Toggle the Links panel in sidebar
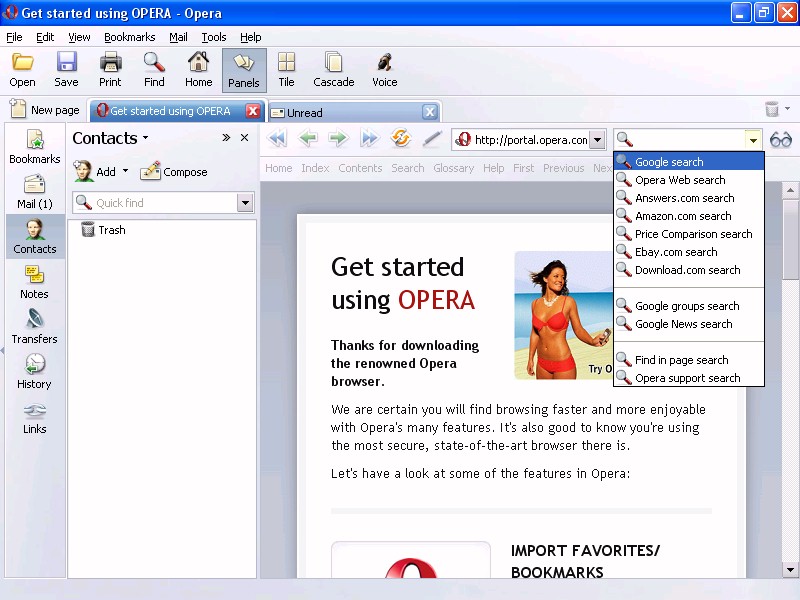Screen dimensions: 800x600 pos(34,417)
